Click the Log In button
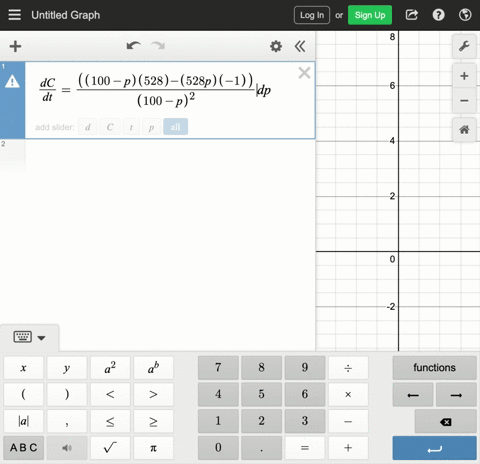 312,15
